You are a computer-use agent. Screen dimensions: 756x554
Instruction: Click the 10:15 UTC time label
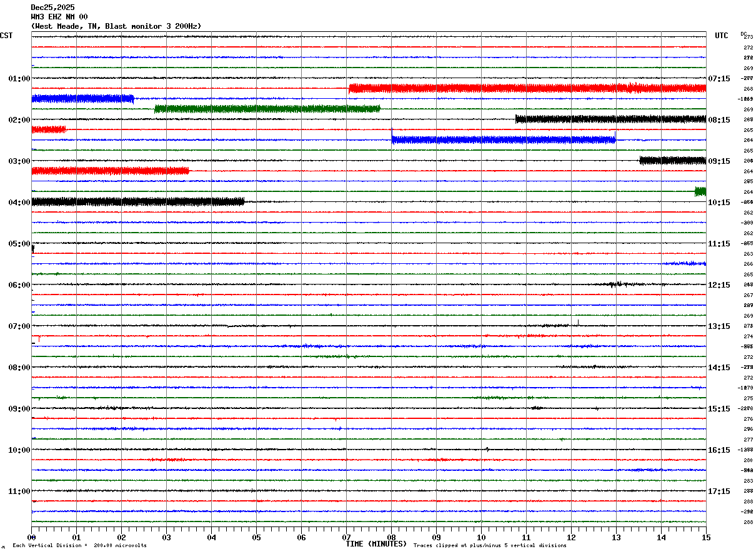coord(719,203)
